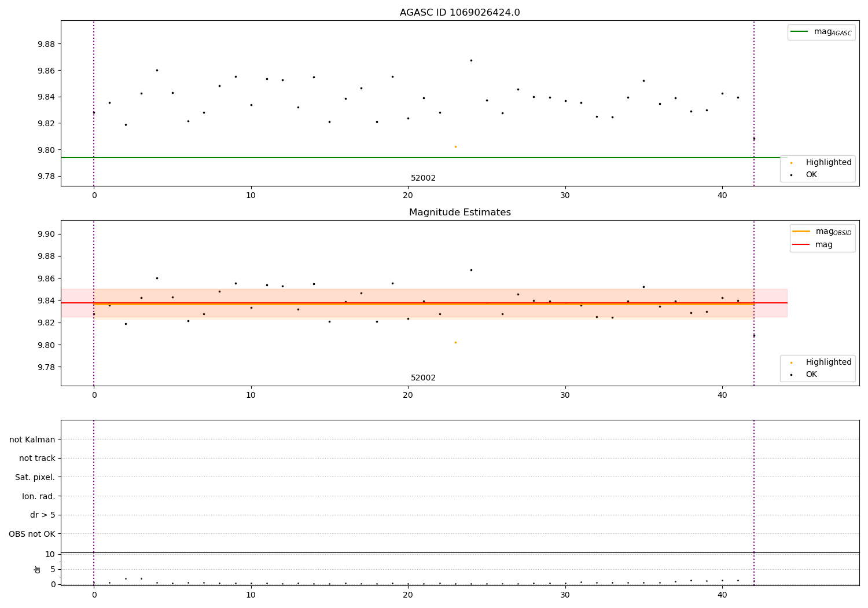Click the 'OBS not OK' axis label
The width and height of the screenshot is (868, 608).
point(32,534)
